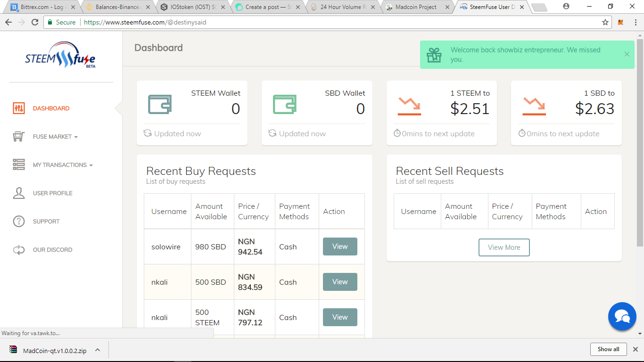This screenshot has width=644, height=362.
Task: Click the SBD Wallet icon
Action: [x=285, y=104]
